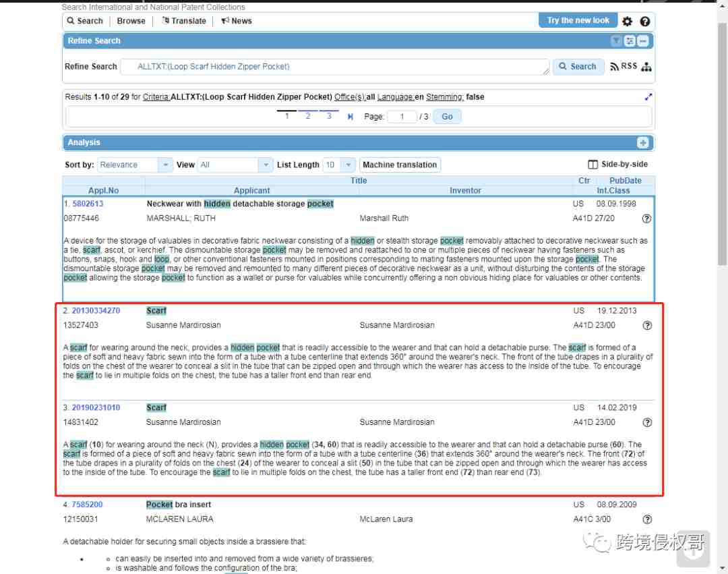This screenshot has width=728, height=574.
Task: Click the Inventor column header
Action: pos(465,190)
